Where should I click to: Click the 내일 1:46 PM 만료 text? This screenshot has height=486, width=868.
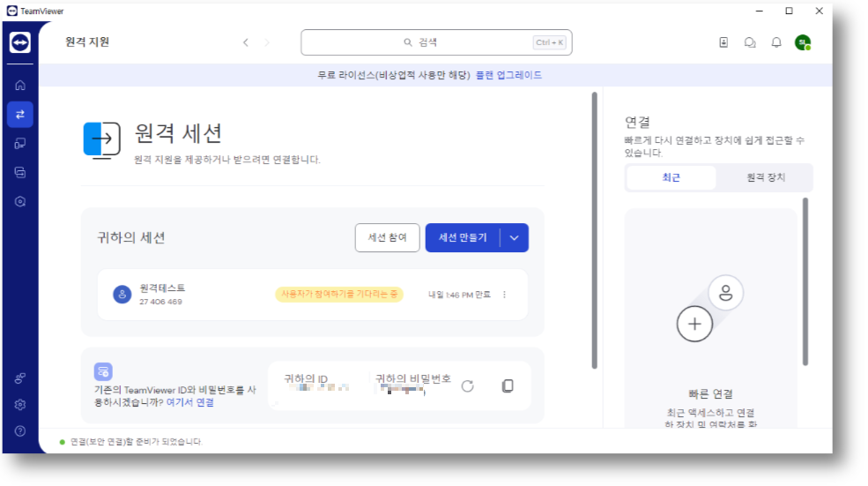tap(459, 295)
